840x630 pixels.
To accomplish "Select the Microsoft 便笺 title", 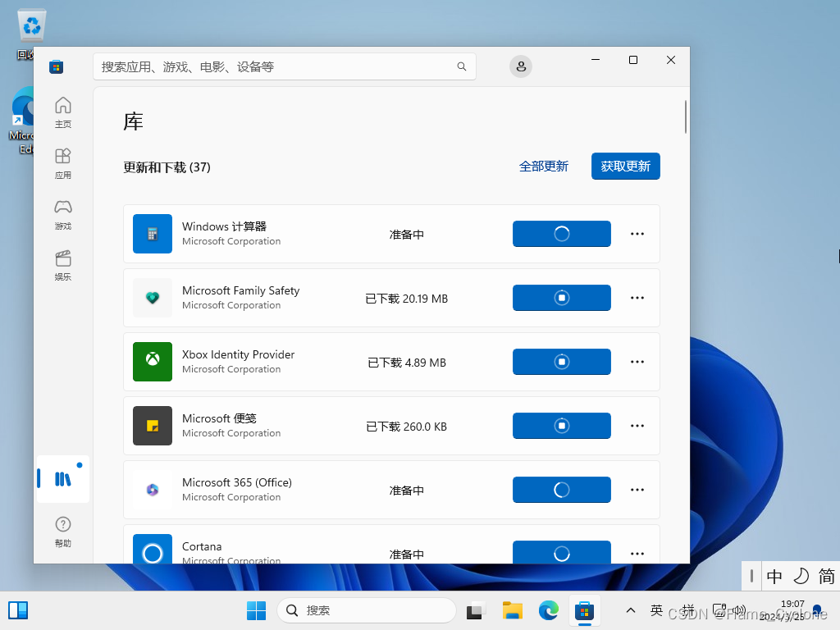I will (x=219, y=418).
